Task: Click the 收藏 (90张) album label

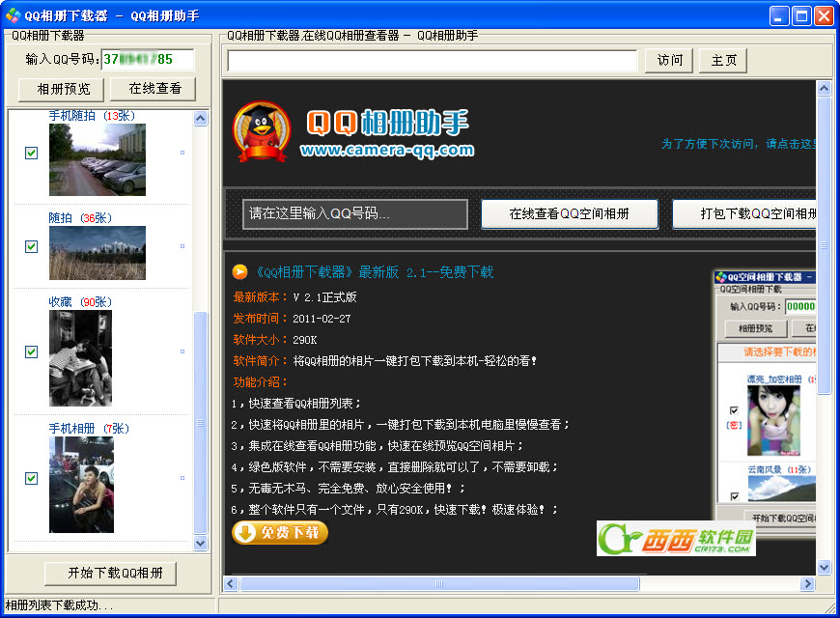Action: click(x=80, y=302)
